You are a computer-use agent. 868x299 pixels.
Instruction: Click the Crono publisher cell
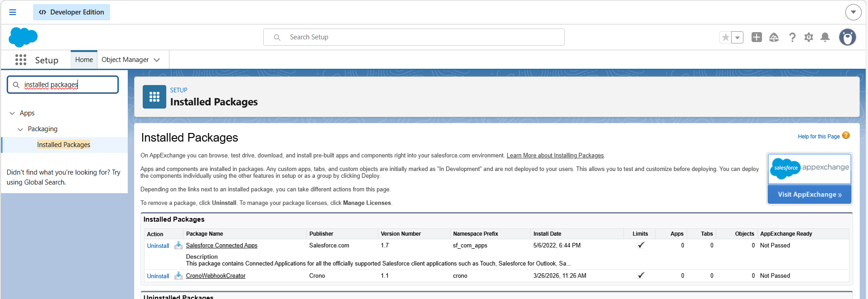coord(317,276)
